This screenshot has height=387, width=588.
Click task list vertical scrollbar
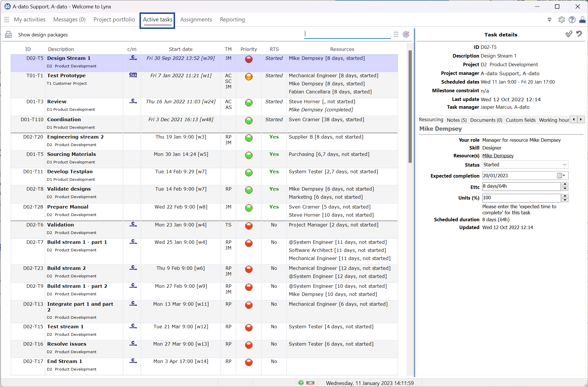point(410,106)
